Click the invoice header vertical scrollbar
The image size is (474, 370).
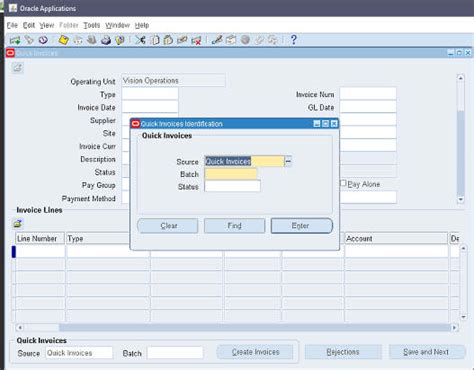click(x=461, y=139)
